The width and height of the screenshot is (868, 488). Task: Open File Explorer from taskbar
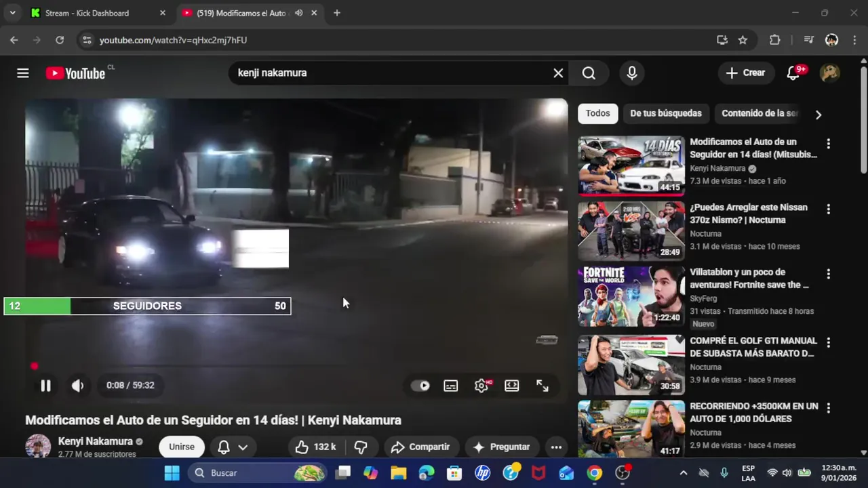pos(398,473)
